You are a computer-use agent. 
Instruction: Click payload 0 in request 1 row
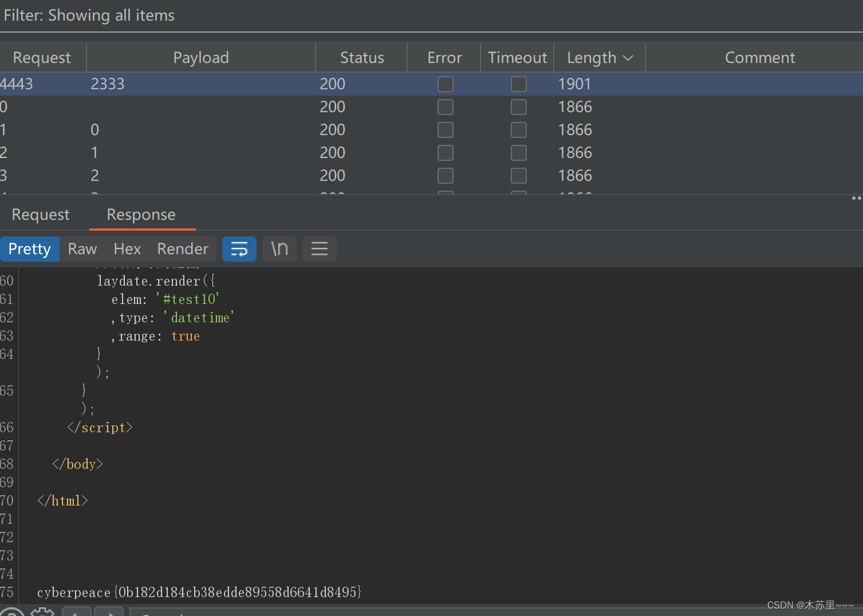[95, 130]
